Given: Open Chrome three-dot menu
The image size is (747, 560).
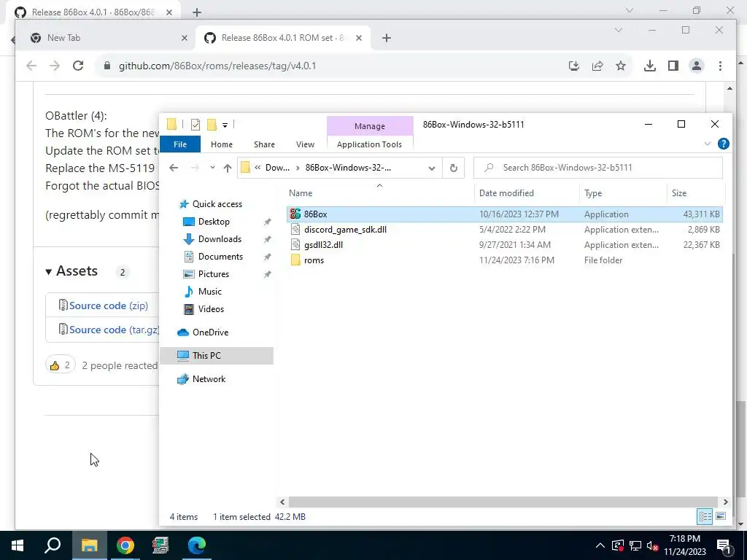Looking at the screenshot, I should coord(720,66).
